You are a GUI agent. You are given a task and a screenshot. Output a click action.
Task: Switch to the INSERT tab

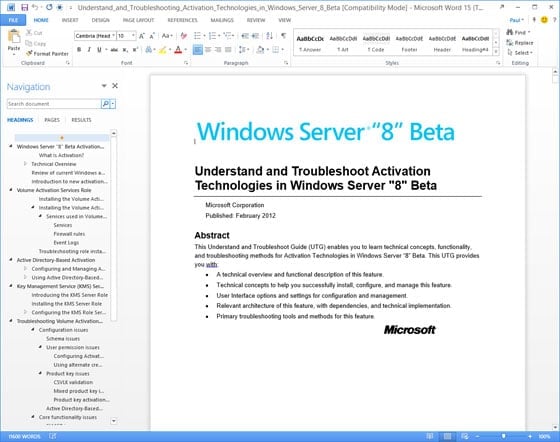70,20
